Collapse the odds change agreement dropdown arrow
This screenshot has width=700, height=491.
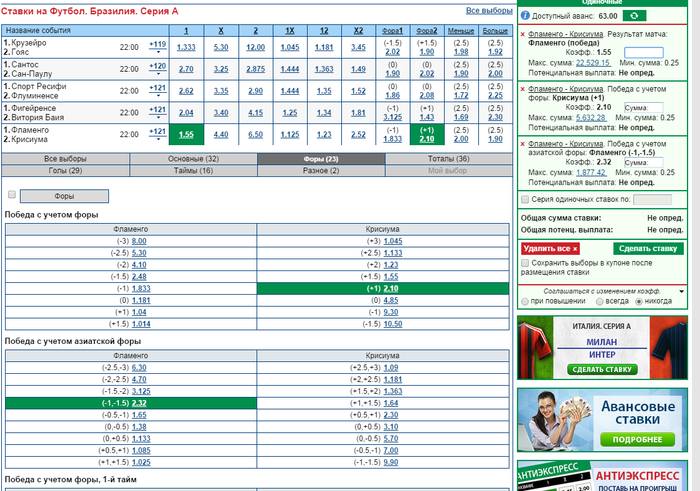[681, 291]
